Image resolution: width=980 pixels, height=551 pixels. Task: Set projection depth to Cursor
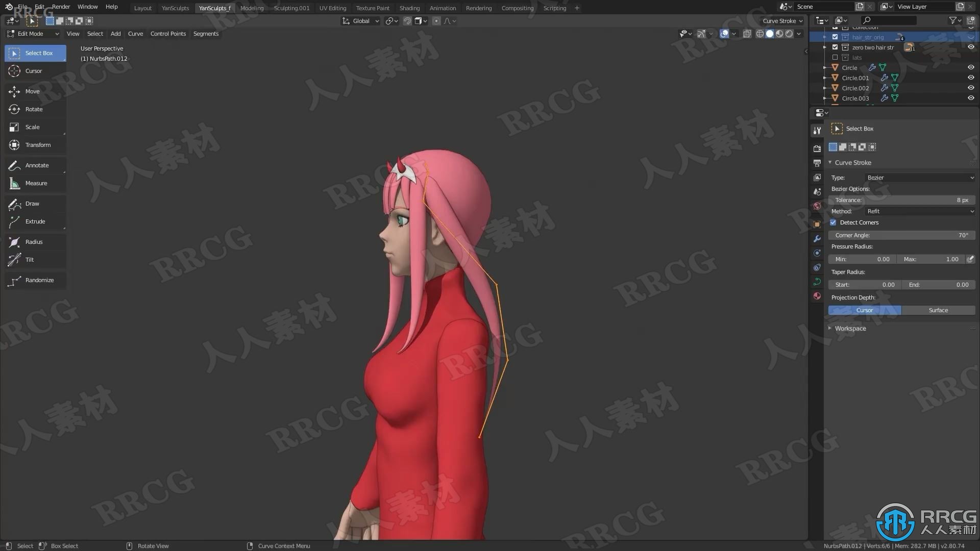(865, 310)
